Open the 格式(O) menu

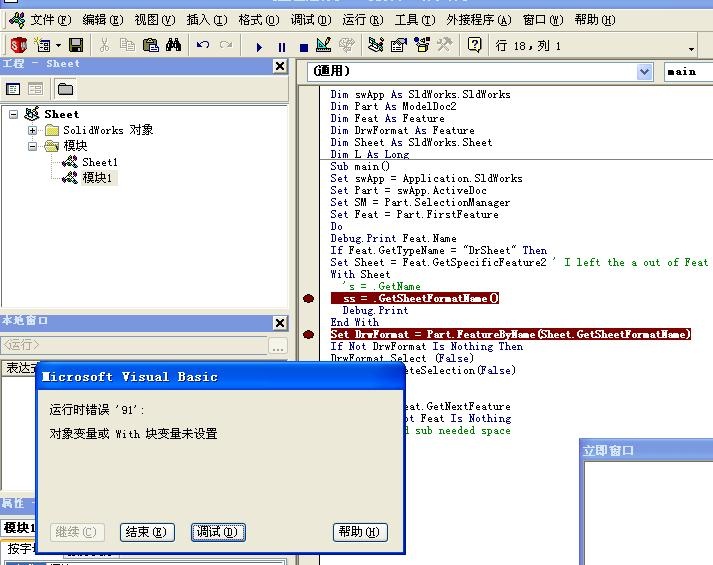[x=259, y=20]
